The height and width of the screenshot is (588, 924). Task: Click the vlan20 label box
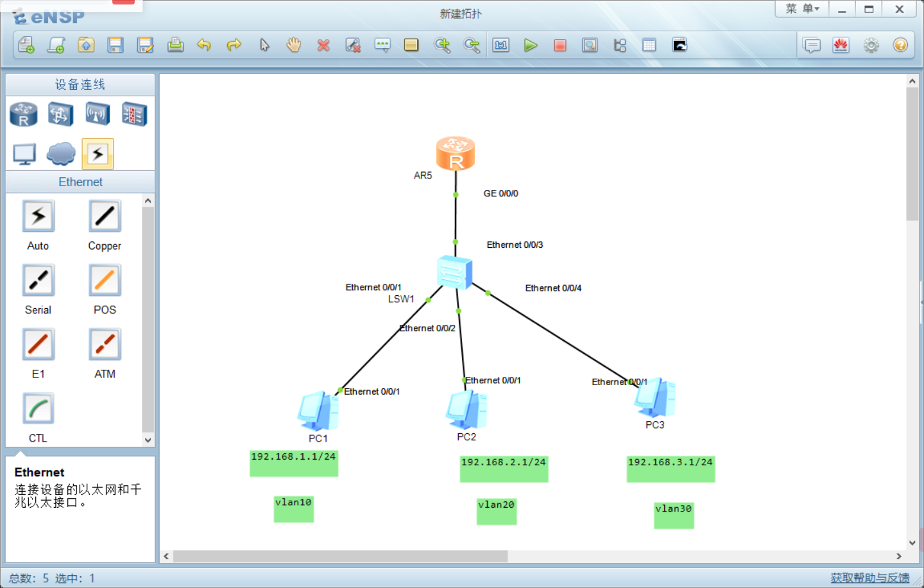click(x=497, y=512)
